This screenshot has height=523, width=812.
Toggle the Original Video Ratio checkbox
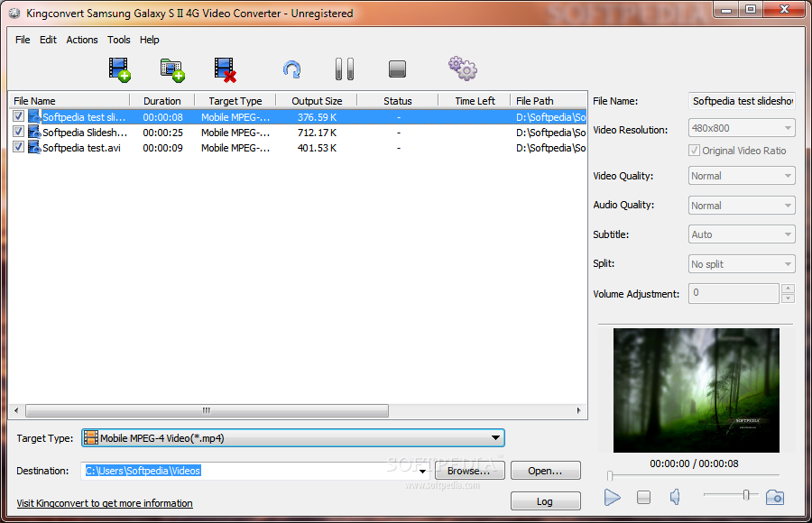pyautogui.click(x=694, y=151)
